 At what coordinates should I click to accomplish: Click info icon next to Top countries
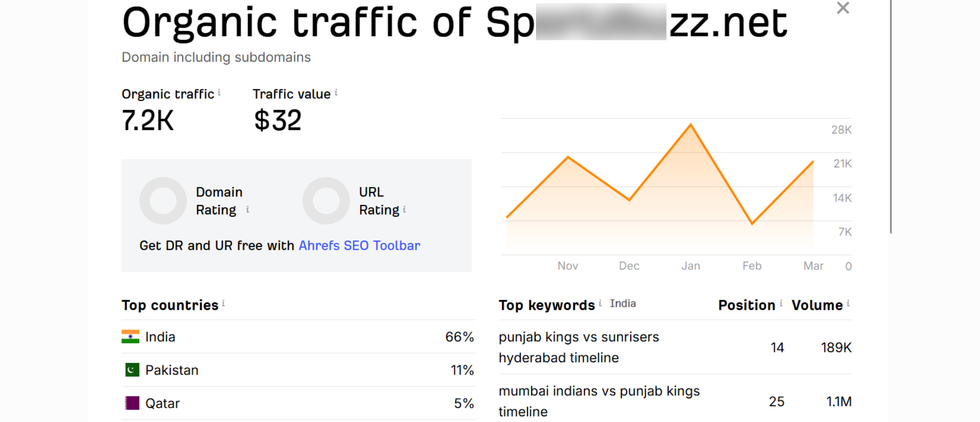click(x=223, y=304)
